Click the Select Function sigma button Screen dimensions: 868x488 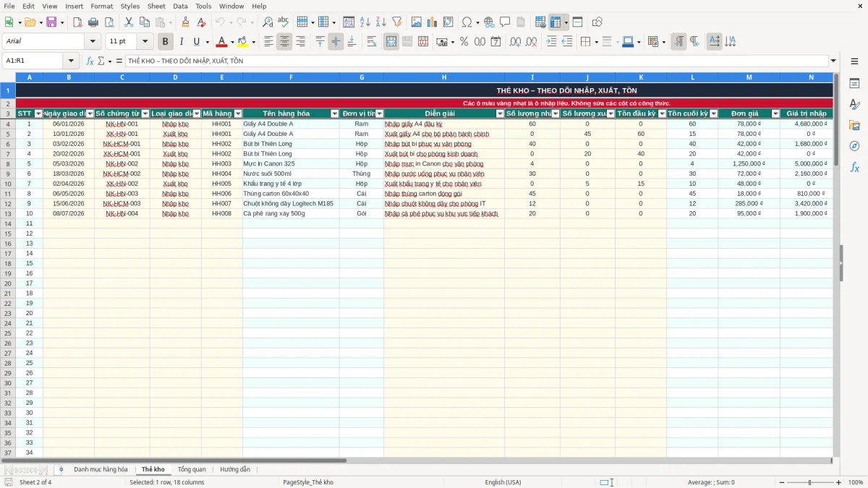click(x=102, y=61)
